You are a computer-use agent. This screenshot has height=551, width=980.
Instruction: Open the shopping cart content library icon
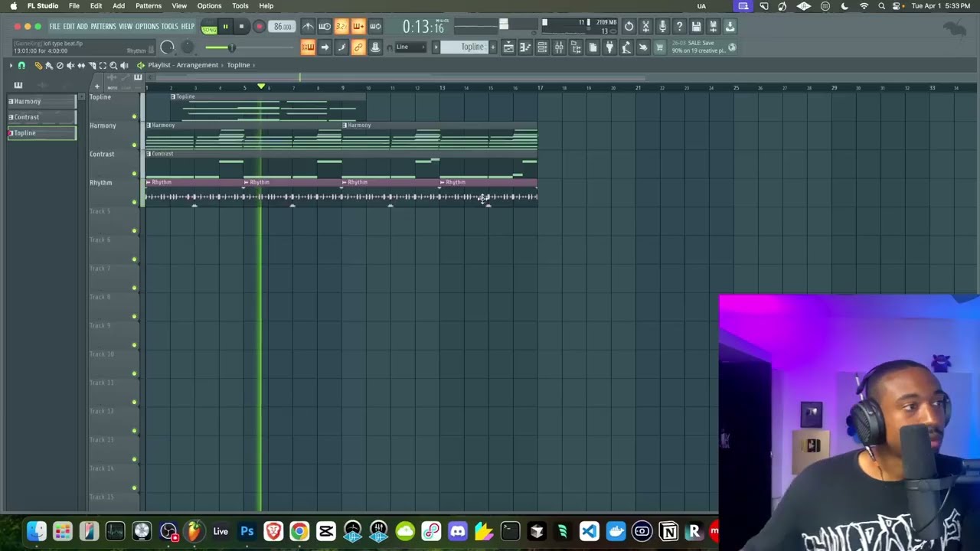[659, 47]
